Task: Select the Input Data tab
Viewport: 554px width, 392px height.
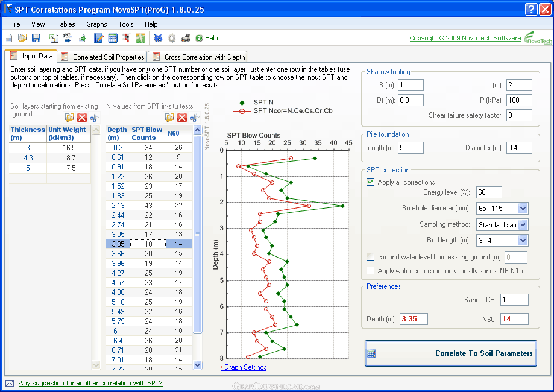Action: (x=31, y=56)
